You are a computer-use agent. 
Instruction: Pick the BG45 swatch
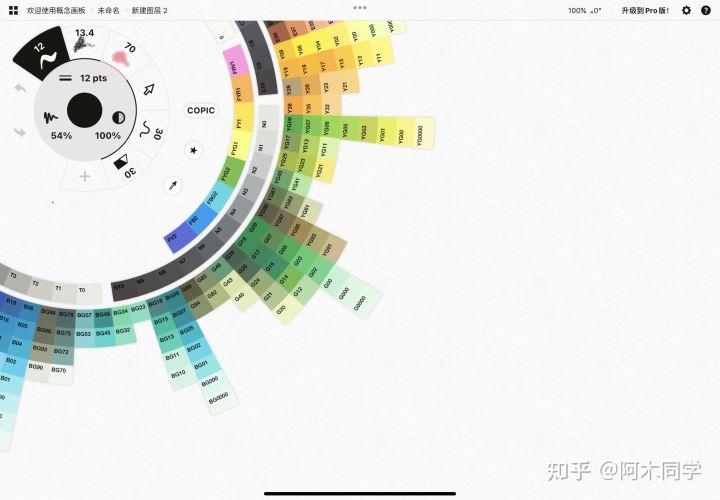pos(104,333)
